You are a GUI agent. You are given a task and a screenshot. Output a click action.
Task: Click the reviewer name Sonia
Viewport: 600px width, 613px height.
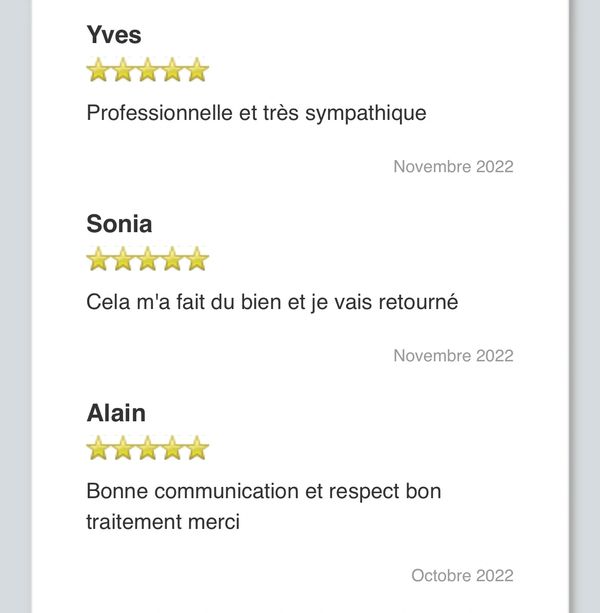(x=119, y=224)
